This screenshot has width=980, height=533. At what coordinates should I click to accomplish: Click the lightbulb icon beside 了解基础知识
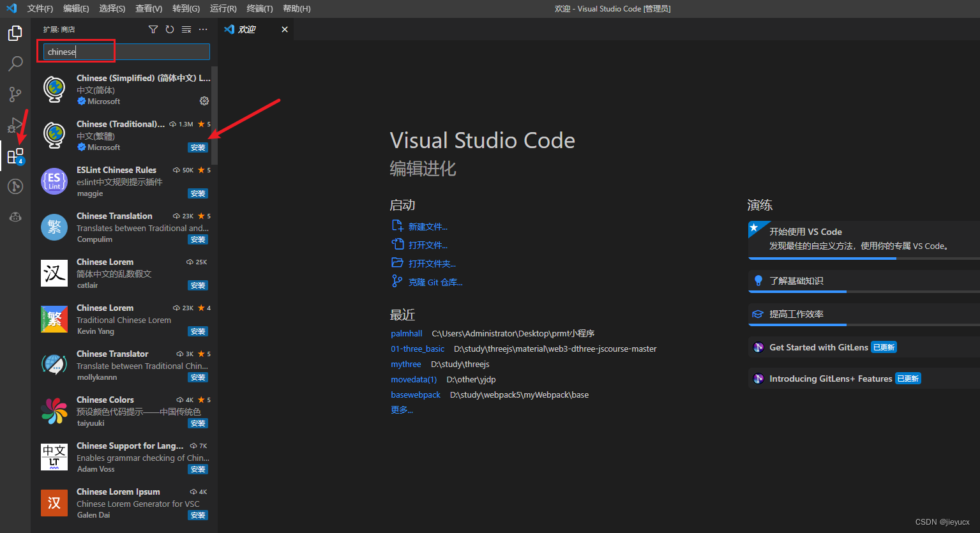pos(758,281)
